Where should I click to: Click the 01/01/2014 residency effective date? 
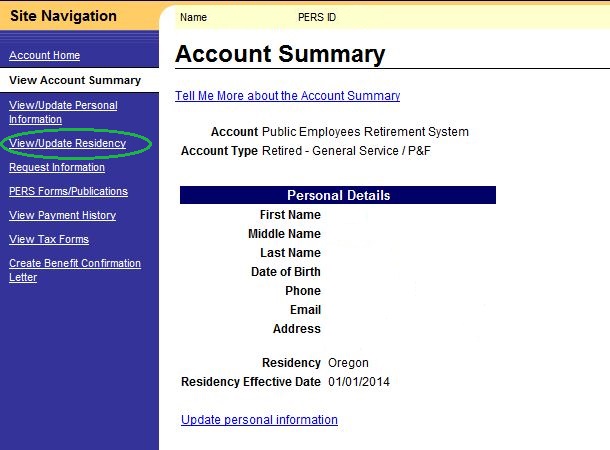359,382
